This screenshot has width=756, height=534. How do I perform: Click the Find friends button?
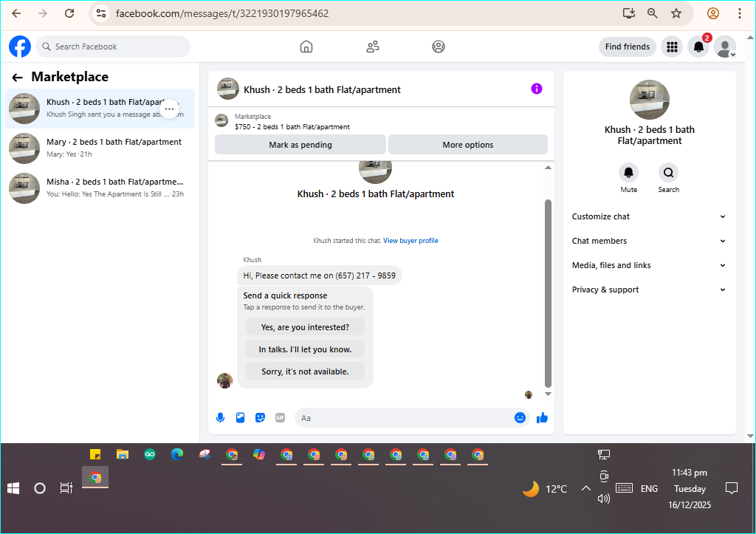[628, 47]
